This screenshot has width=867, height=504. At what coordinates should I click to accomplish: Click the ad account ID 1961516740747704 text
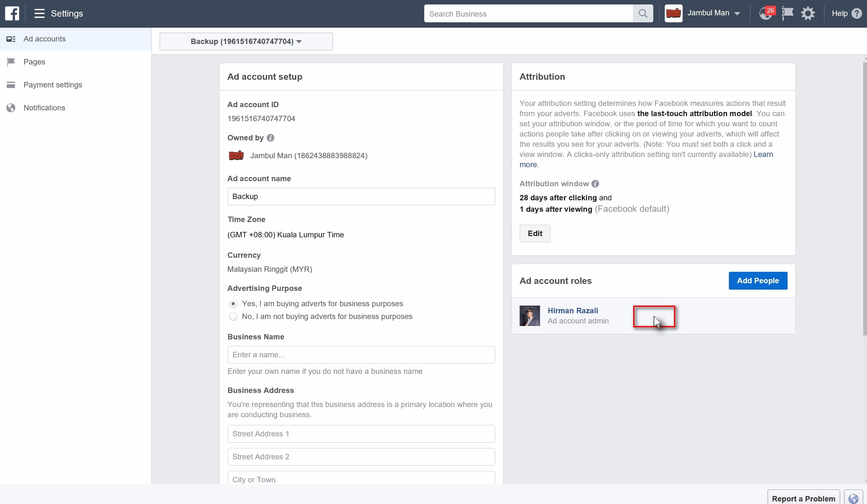261,119
